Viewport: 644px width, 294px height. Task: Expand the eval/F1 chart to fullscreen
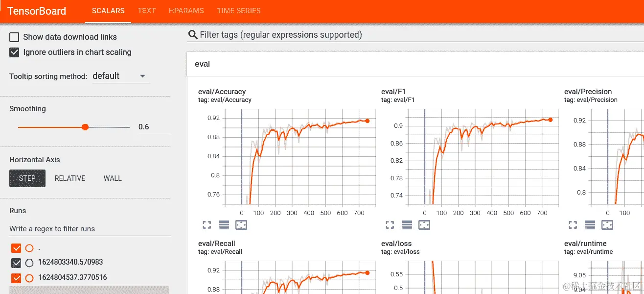click(390, 225)
